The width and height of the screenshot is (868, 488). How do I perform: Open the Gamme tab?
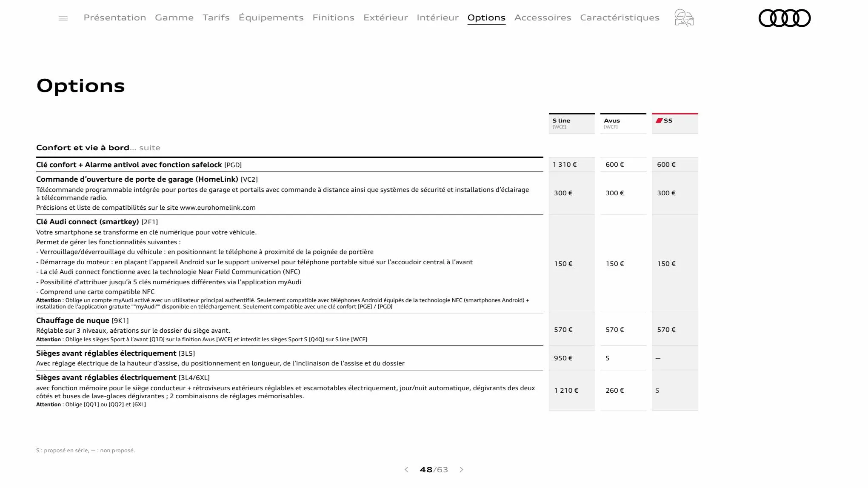[x=174, y=17]
